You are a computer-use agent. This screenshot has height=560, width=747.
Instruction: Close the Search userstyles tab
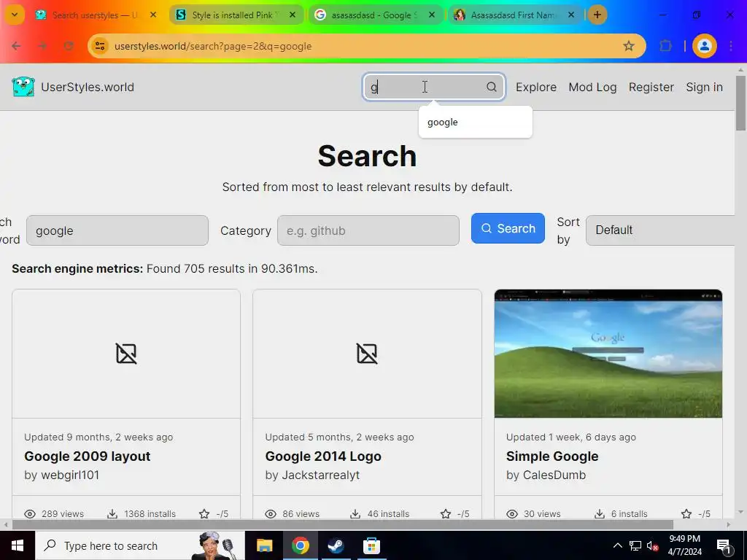tap(153, 15)
